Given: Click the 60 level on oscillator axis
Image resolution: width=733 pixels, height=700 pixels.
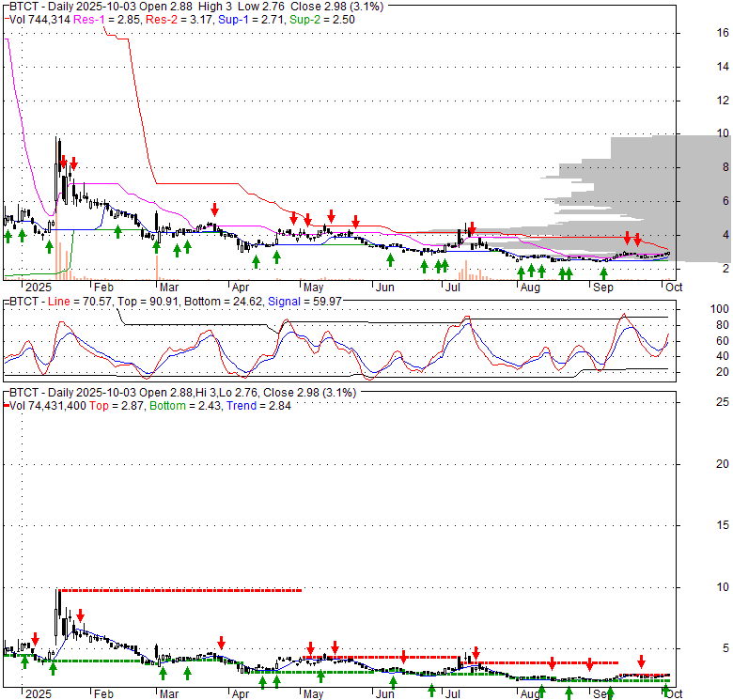Looking at the screenshot, I should tap(723, 341).
